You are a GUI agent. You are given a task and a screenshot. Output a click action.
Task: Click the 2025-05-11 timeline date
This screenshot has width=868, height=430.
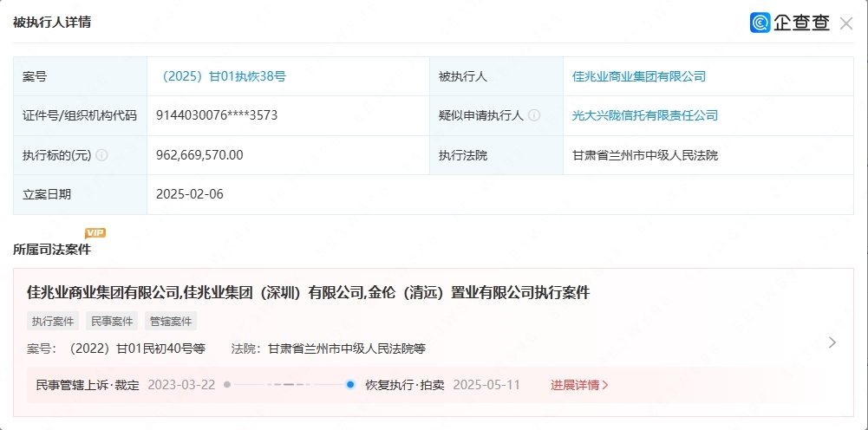pos(486,385)
